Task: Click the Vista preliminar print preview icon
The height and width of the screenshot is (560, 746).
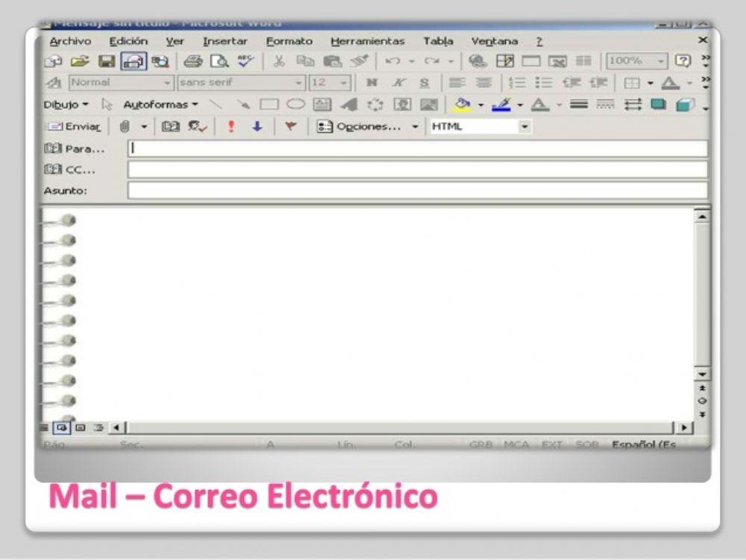Action: click(x=219, y=61)
